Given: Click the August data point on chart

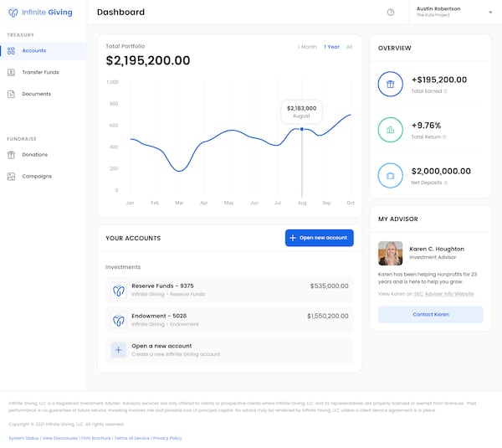Looking at the screenshot, I should pyautogui.click(x=301, y=129).
